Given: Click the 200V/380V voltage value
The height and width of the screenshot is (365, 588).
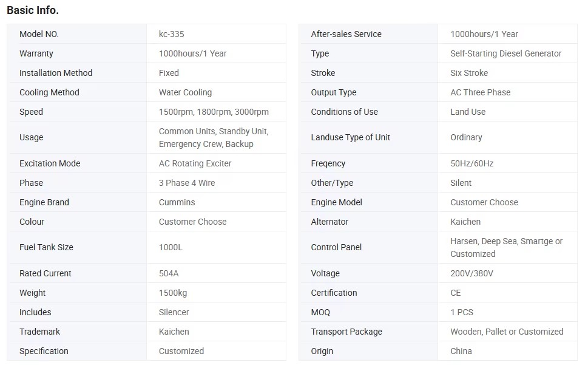Looking at the screenshot, I should click(471, 273).
